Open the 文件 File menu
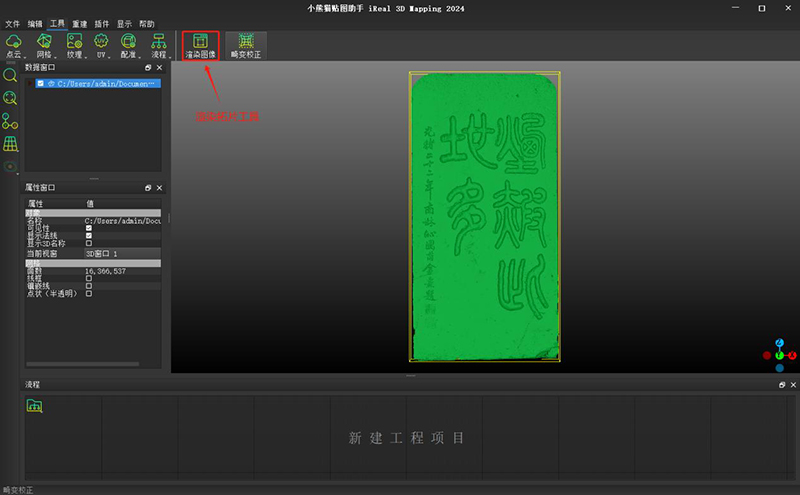This screenshot has height=495, width=800. 12,24
